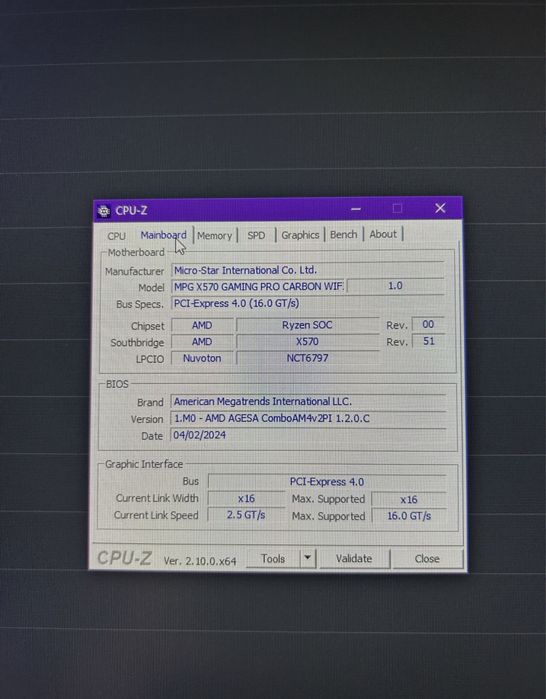Select BIOS Brand American Megatrends International LLC.
546x699 pixels.
pyautogui.click(x=308, y=401)
